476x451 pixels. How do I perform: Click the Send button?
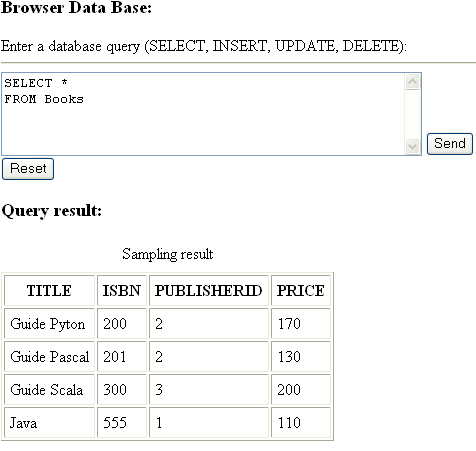click(x=450, y=144)
